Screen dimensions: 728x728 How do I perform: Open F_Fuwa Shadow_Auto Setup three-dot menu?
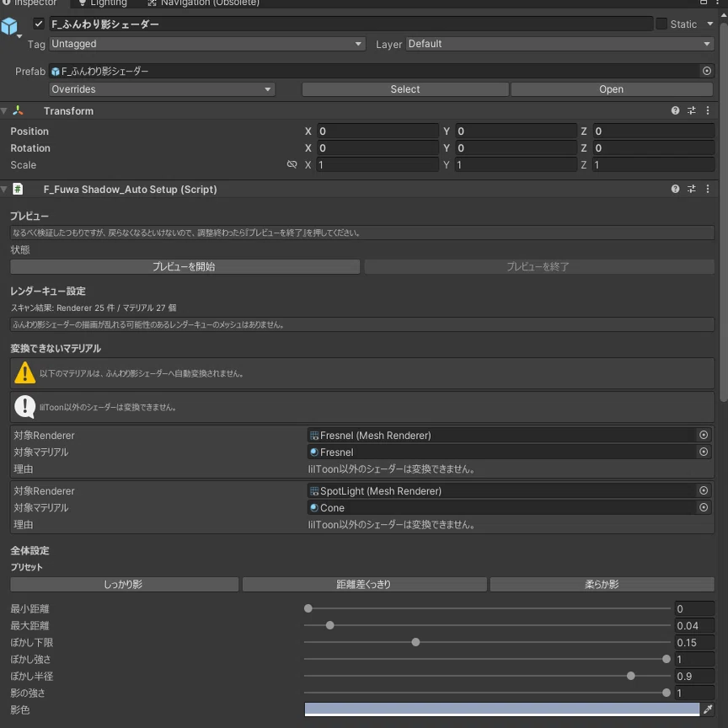click(x=708, y=189)
